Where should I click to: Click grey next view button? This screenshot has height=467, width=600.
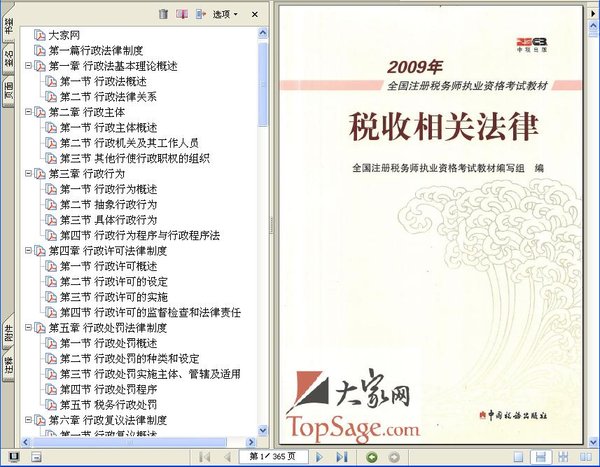click(394, 457)
